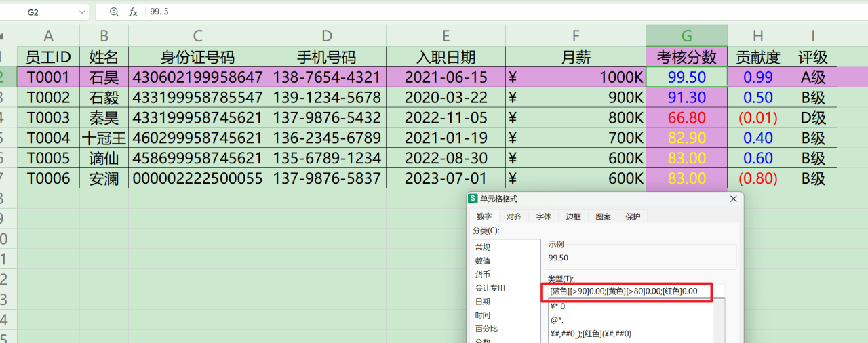Select the score cell 91.30
This screenshot has height=343, width=868.
687,97
